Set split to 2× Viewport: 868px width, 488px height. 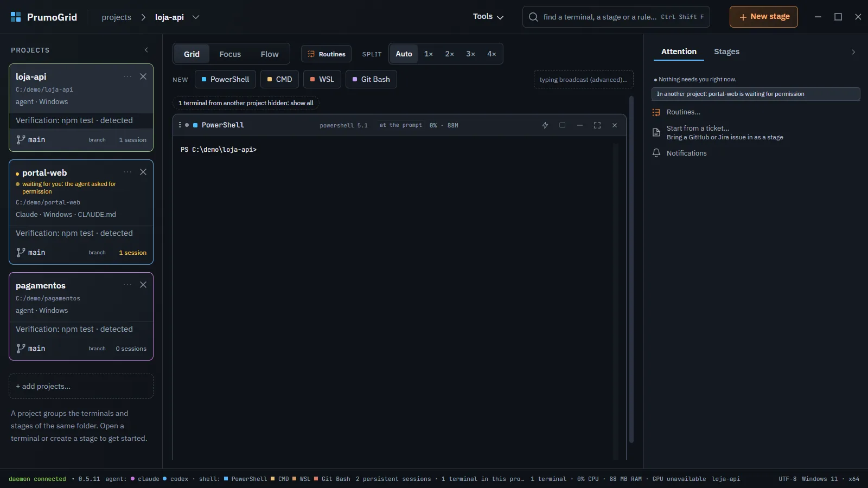(450, 54)
